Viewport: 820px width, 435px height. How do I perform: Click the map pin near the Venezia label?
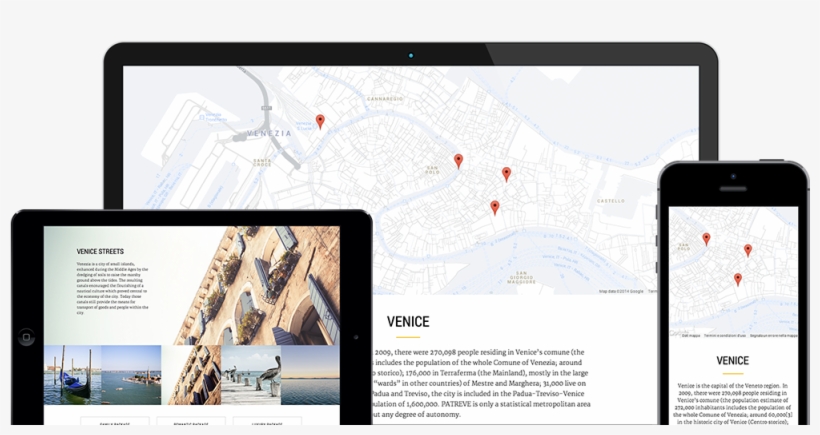(320, 122)
